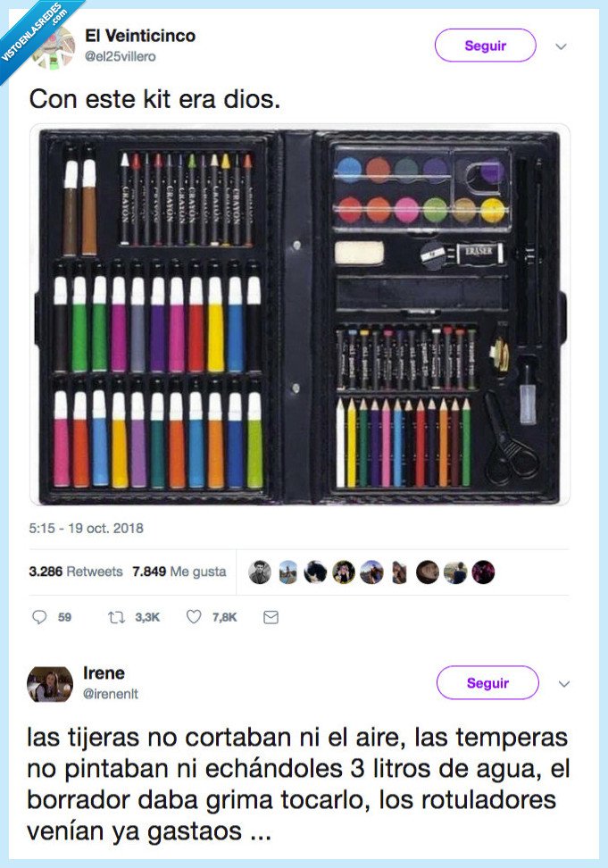
Task: Like the tweet via the heart icon
Action: point(193,616)
